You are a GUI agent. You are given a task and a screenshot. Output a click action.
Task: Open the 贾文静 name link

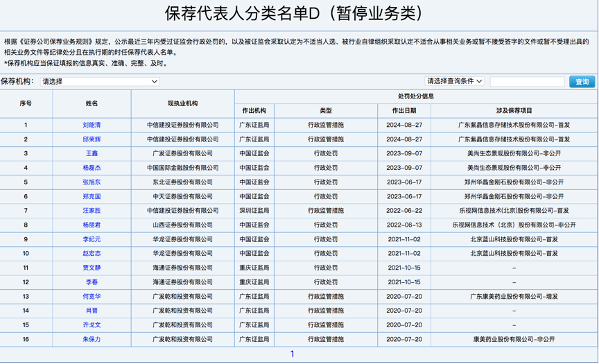coord(92,268)
